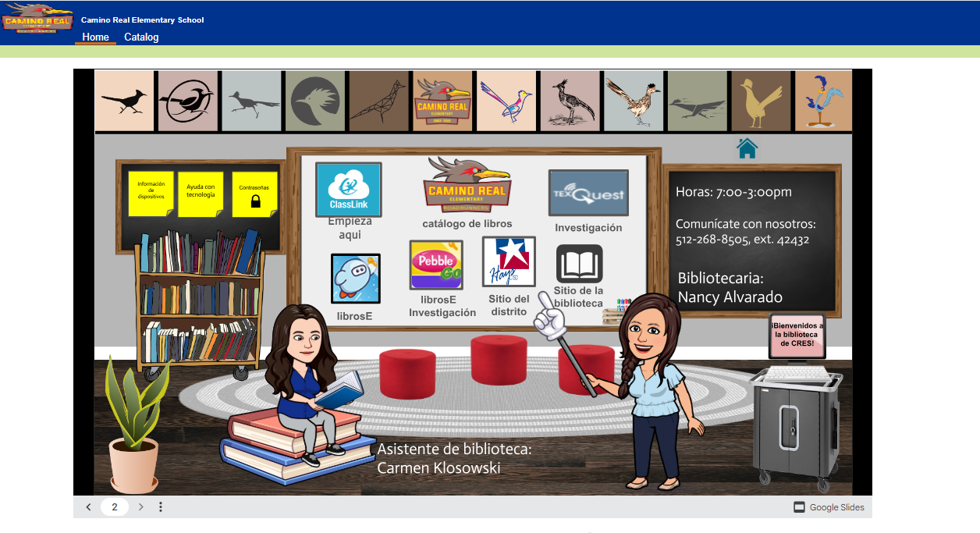The width and height of the screenshot is (980, 533).
Task: Click the Asistente de biblioteca text
Action: [454, 449]
